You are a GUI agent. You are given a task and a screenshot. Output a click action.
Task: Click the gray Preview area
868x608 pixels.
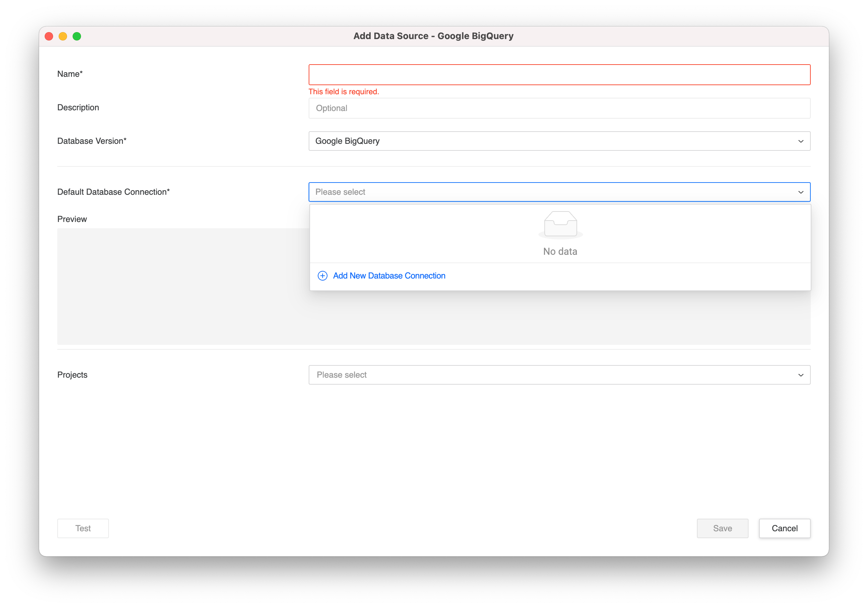[182, 287]
